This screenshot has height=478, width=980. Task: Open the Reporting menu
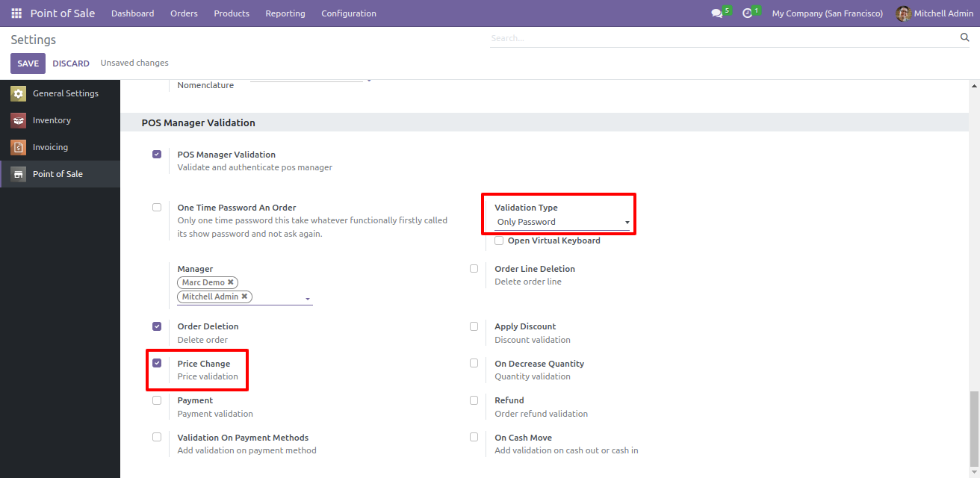coord(285,13)
